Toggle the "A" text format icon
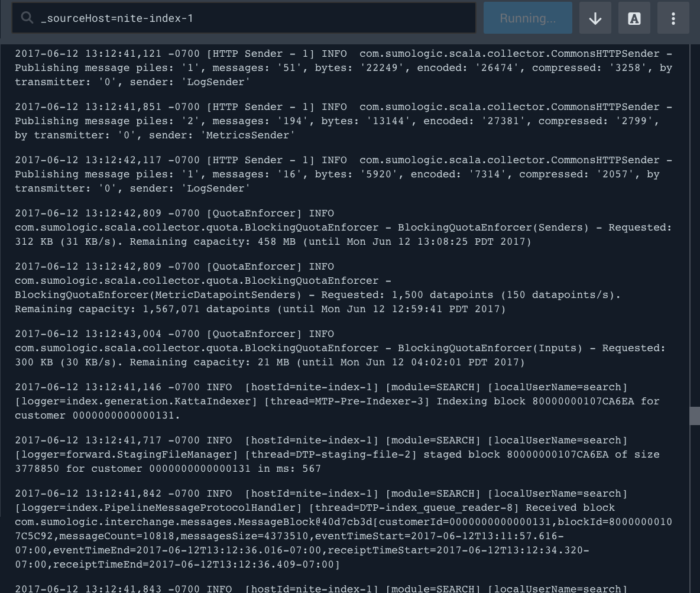 (x=634, y=18)
